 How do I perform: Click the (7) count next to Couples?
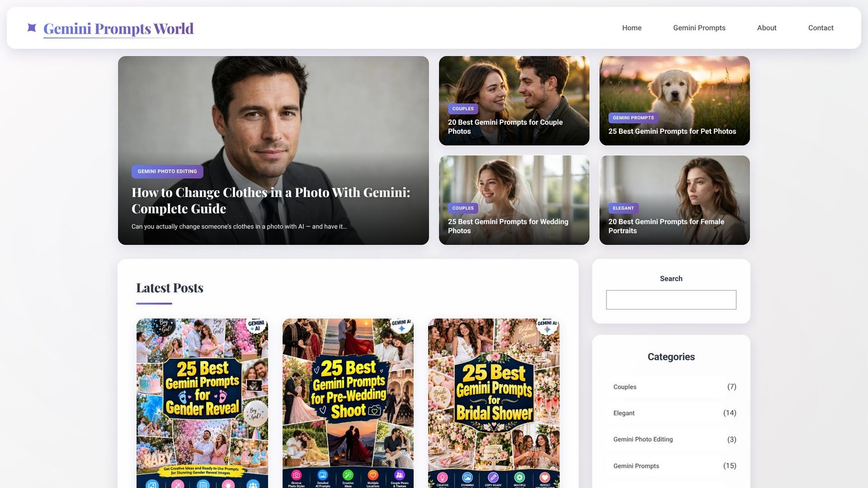(x=732, y=387)
